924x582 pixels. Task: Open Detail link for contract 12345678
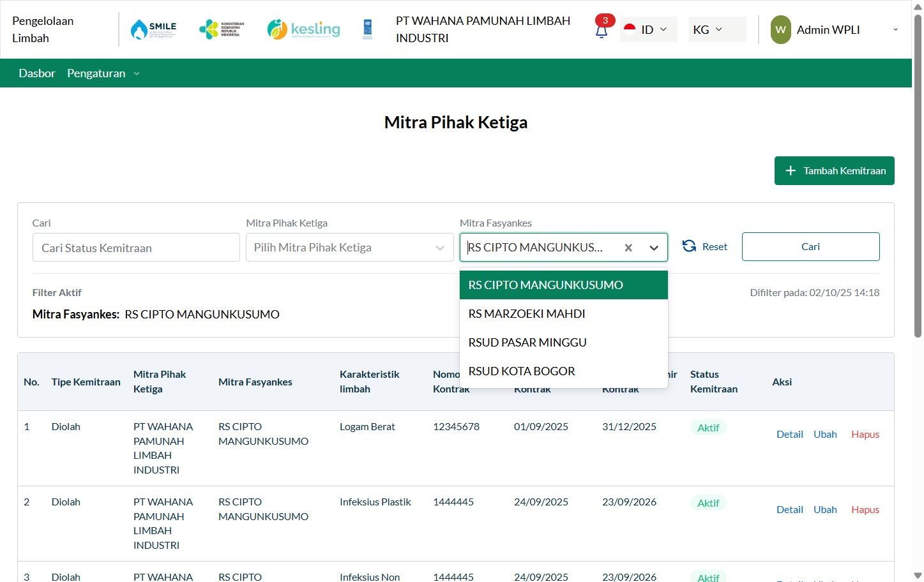pyautogui.click(x=789, y=435)
